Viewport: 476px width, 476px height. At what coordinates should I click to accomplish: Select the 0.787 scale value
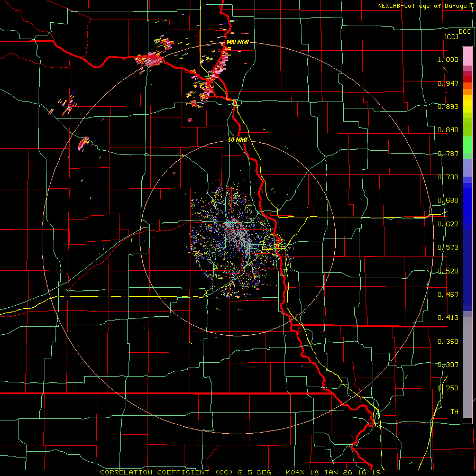click(448, 153)
